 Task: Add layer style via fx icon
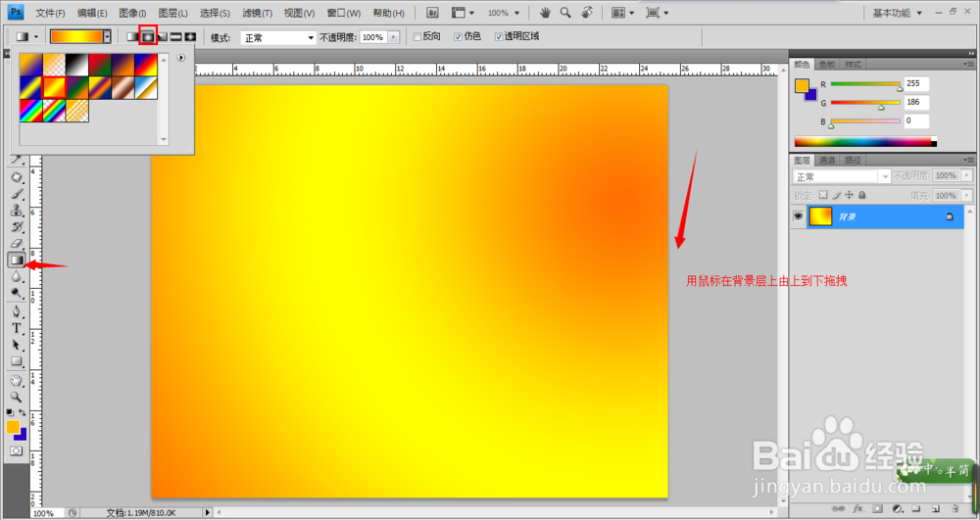click(858, 509)
